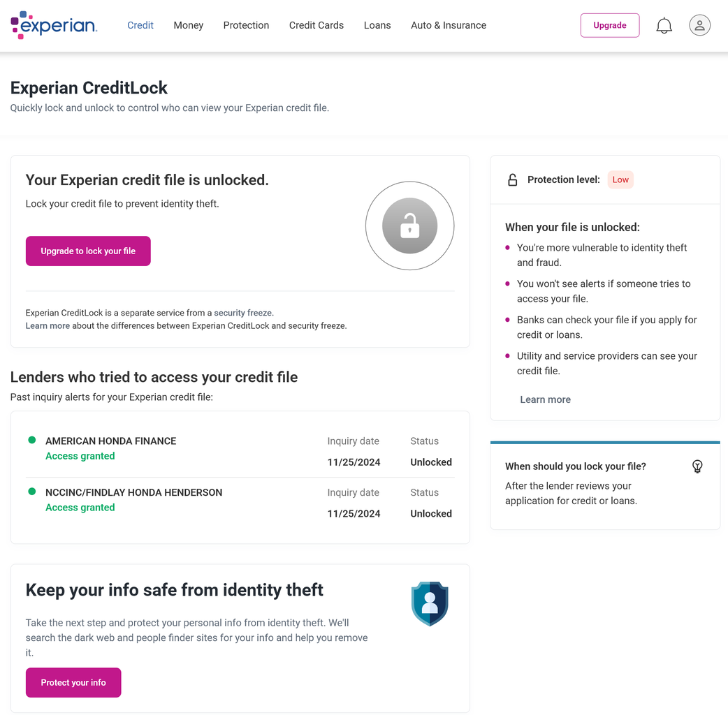
Task: Open Auto & Insurance menu
Action: [x=448, y=26]
